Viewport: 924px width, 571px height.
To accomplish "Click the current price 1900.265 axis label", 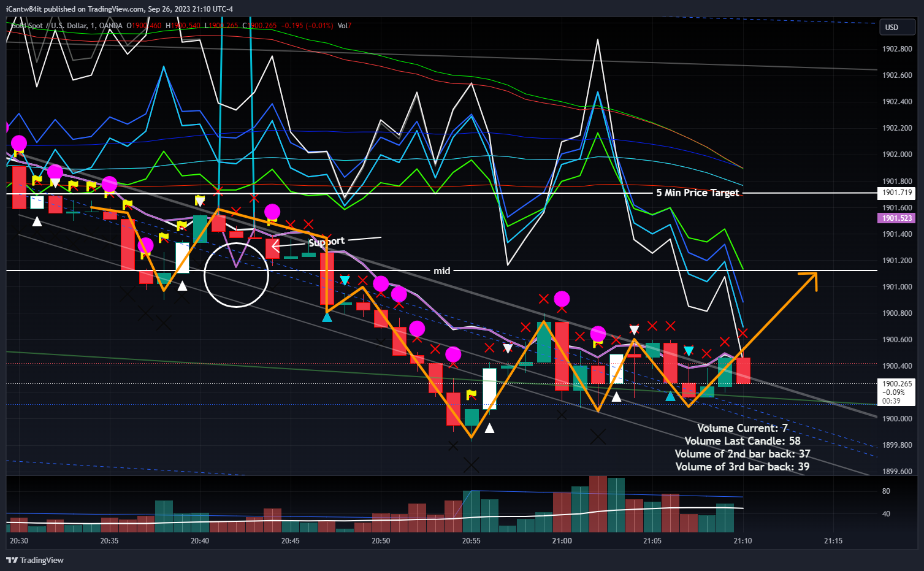I will 897,384.
